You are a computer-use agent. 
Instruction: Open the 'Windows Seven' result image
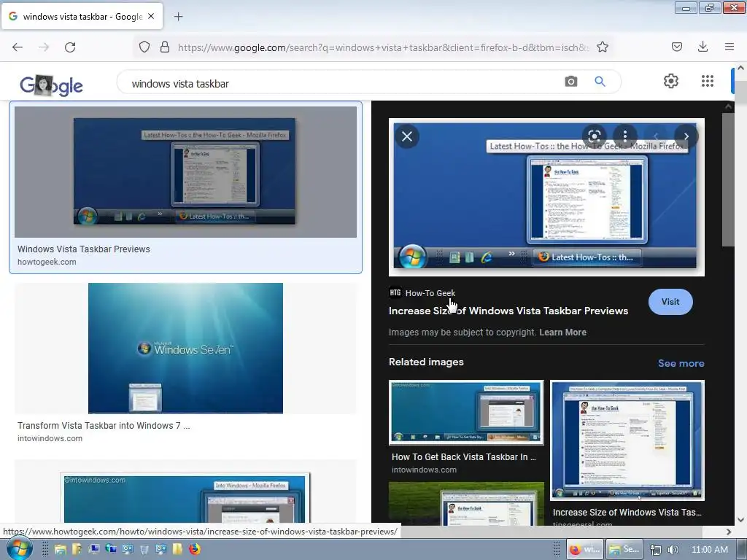[185, 348]
